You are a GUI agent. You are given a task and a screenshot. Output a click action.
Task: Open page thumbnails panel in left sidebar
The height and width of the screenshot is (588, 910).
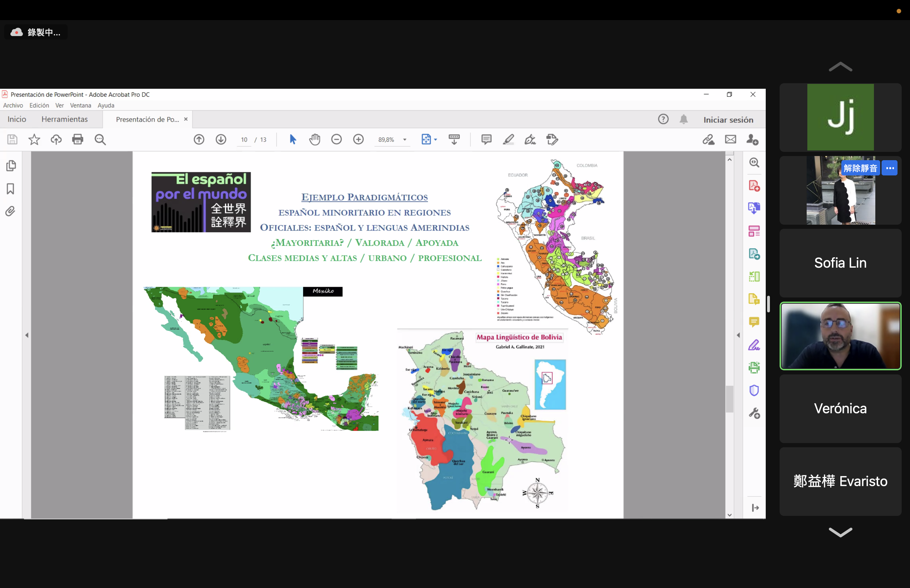tap(11, 166)
